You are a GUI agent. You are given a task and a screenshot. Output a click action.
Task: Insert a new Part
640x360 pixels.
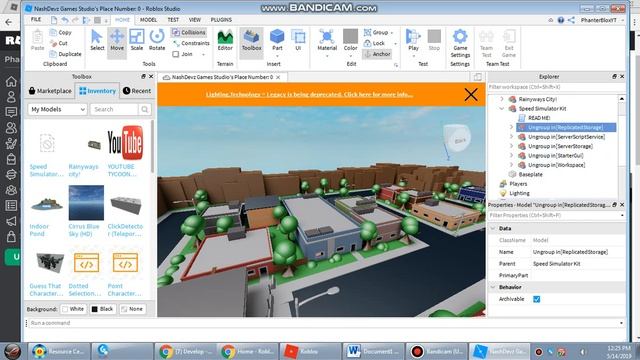[x=277, y=40]
